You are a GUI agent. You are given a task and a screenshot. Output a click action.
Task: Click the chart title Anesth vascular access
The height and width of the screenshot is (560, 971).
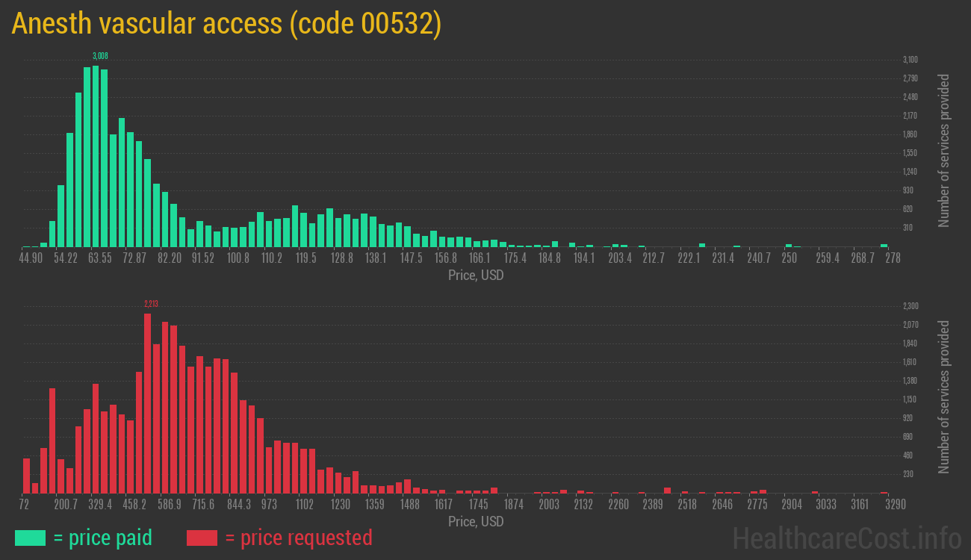[226, 25]
